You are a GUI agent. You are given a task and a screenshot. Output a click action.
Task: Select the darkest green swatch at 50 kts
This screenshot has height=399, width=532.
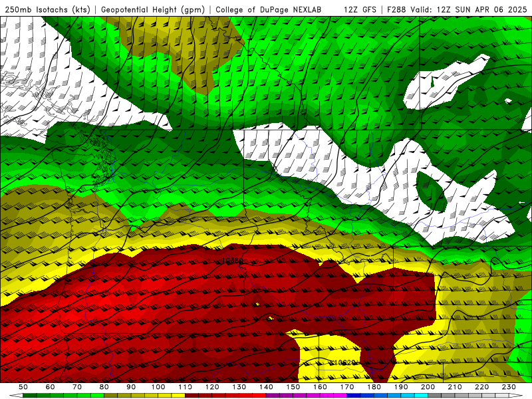click(30, 395)
